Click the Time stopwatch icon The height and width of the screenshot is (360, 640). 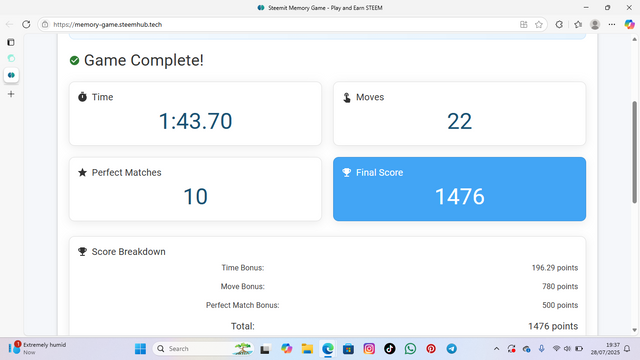tap(82, 97)
